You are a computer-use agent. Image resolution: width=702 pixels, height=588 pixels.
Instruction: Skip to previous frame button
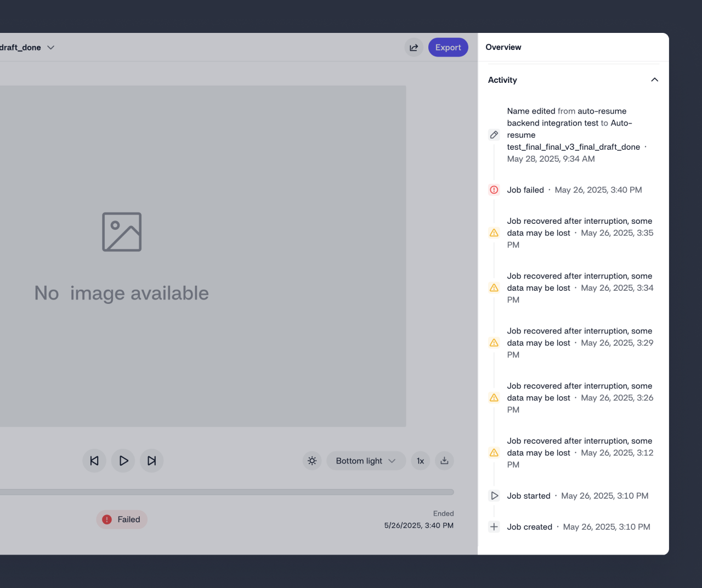[94, 461]
